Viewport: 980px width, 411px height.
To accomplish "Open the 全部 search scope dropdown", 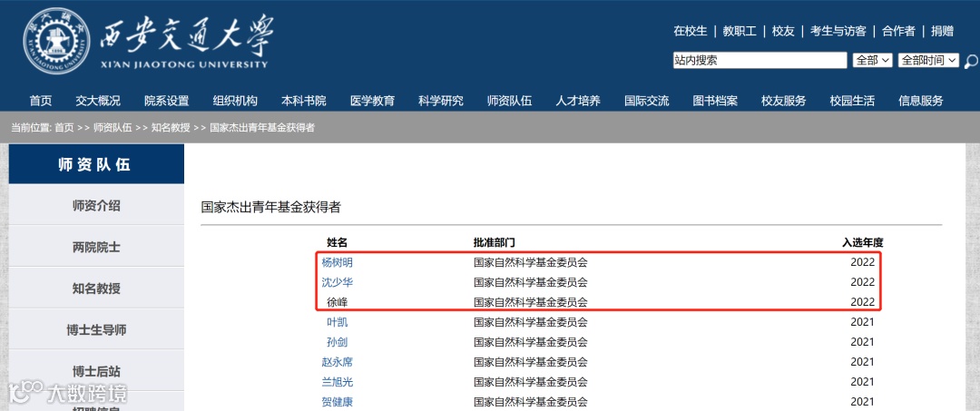I will [x=873, y=60].
